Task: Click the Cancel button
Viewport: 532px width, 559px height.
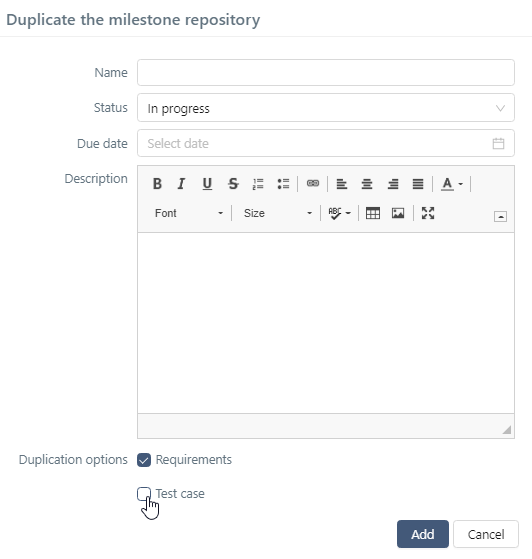Action: click(486, 534)
